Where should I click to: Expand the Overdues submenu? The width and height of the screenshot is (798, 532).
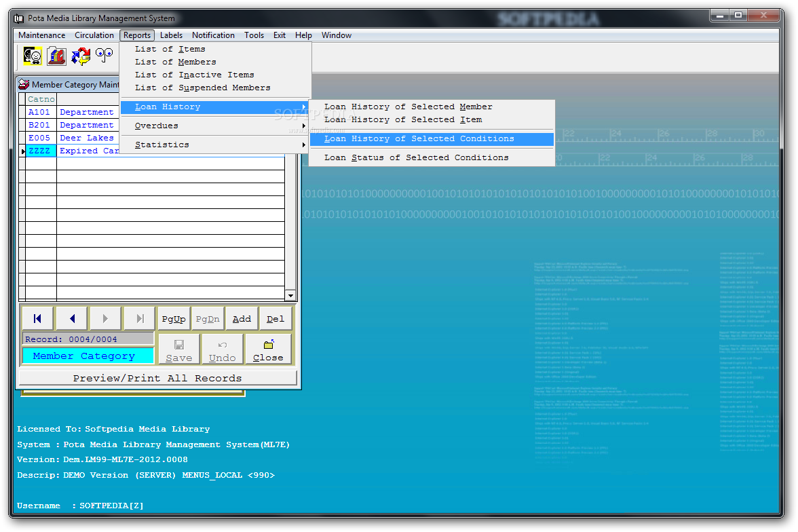coord(216,126)
